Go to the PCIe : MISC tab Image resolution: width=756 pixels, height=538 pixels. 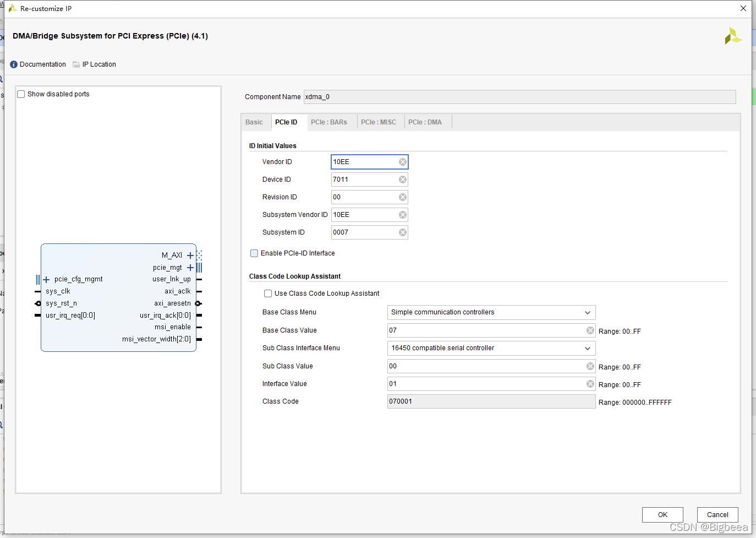tap(379, 122)
